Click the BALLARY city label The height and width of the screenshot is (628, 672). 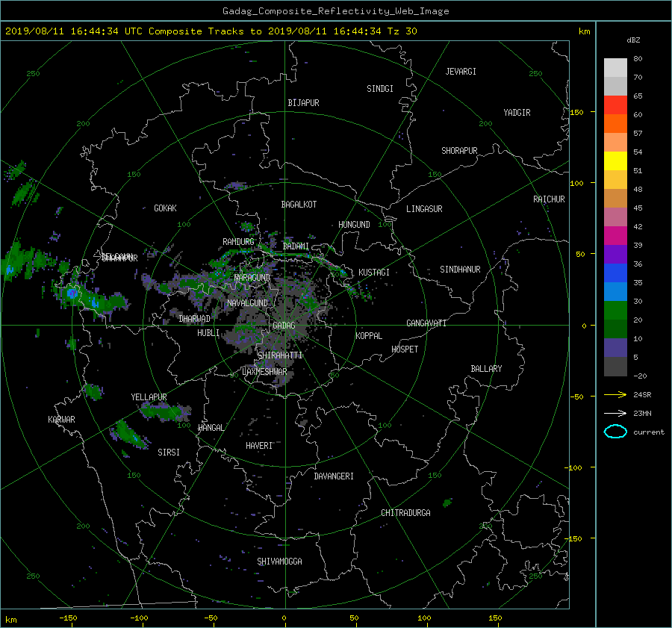point(486,369)
